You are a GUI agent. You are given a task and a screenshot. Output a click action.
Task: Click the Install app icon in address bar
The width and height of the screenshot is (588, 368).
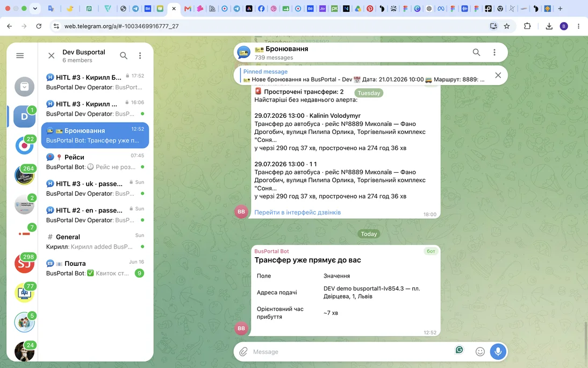coord(493,26)
